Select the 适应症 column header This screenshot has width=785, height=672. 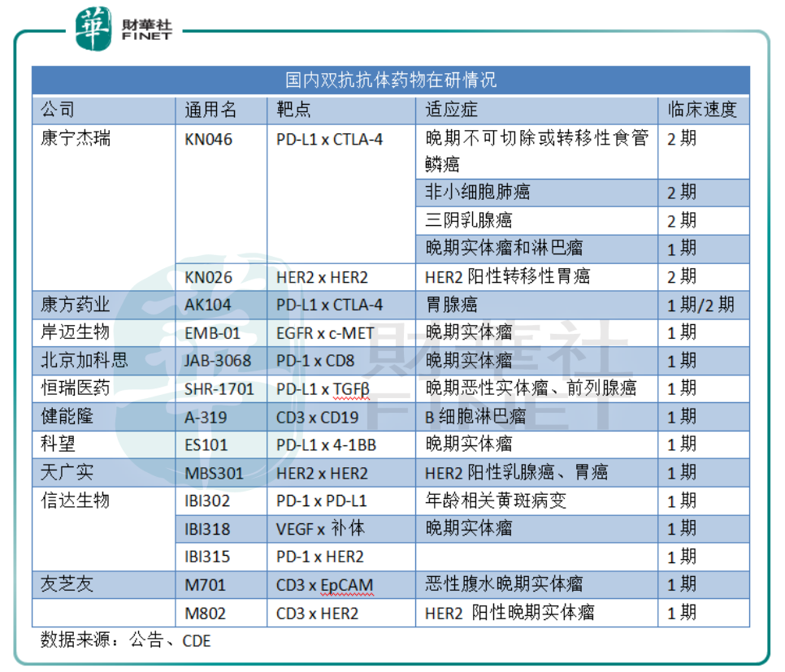tap(451, 110)
